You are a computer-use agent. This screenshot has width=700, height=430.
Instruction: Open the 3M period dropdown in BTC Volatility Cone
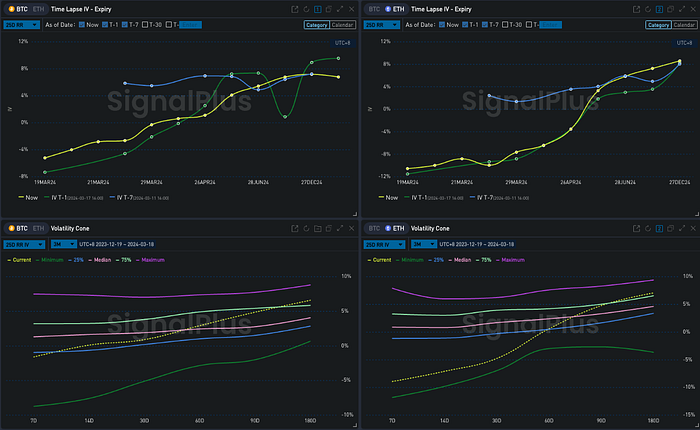(62, 243)
